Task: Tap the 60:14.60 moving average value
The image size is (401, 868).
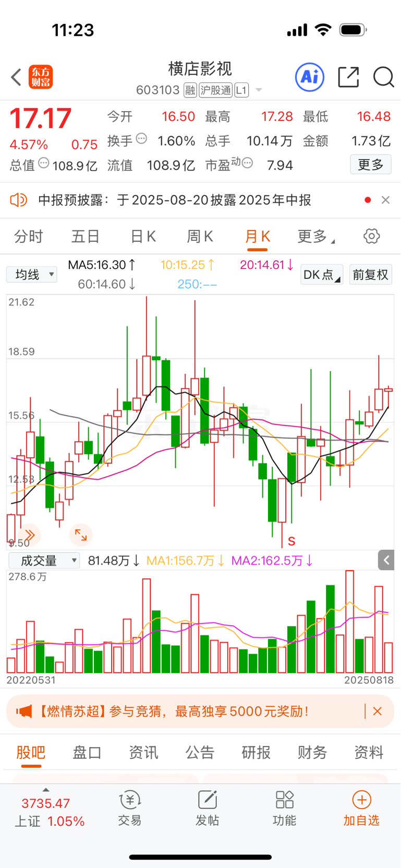Action: click(107, 284)
